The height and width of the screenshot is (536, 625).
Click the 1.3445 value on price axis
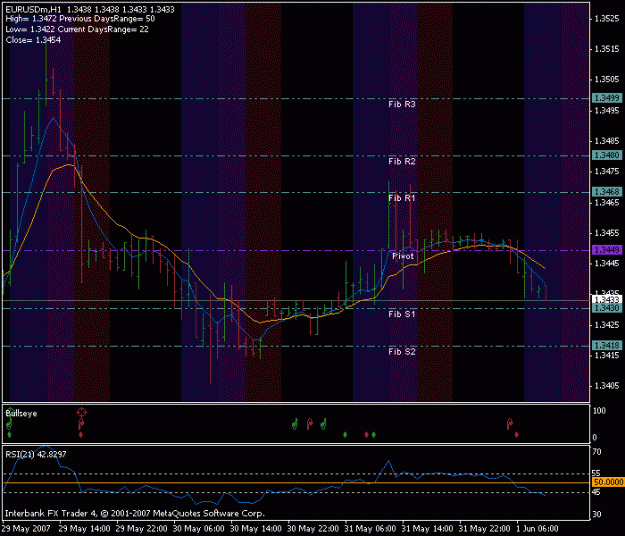pyautogui.click(x=607, y=263)
